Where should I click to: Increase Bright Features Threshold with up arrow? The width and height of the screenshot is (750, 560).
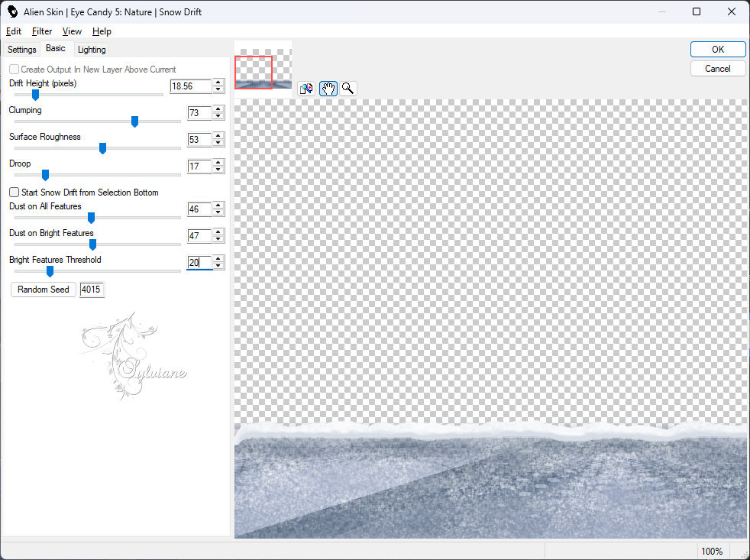[218, 260]
